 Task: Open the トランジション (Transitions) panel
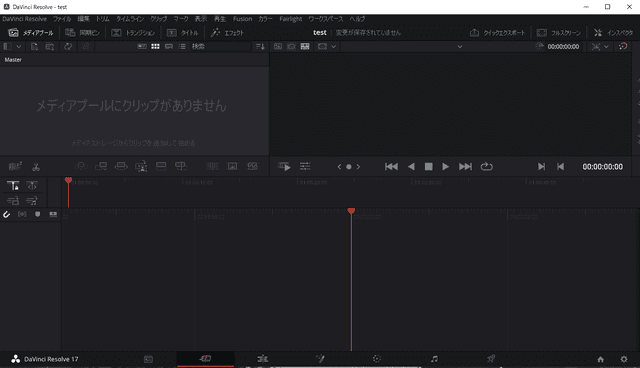[133, 33]
